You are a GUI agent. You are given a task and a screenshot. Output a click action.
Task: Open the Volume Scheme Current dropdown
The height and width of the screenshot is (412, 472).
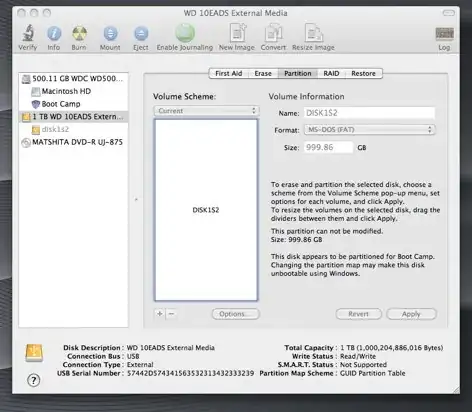pyautogui.click(x=206, y=111)
